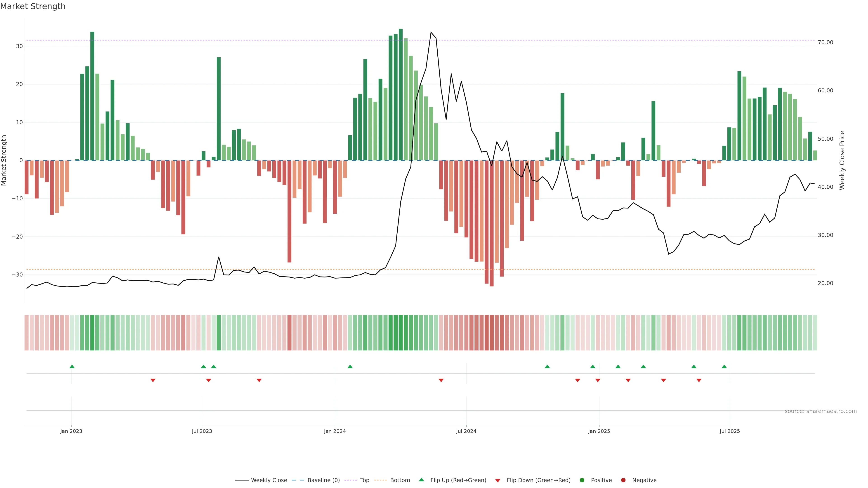This screenshot has height=488, width=868.
Task: Click the flip-up triangle near Jan 2024
Action: pos(350,366)
